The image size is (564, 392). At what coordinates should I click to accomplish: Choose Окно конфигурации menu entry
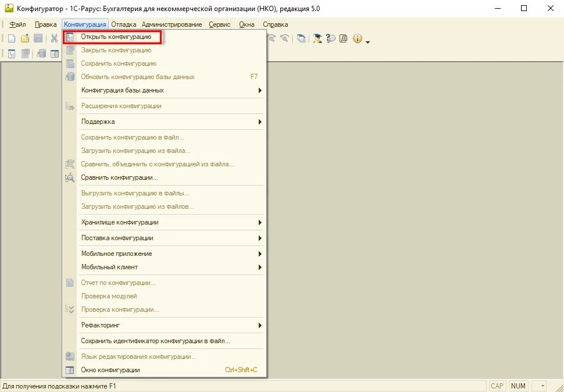pos(165,370)
